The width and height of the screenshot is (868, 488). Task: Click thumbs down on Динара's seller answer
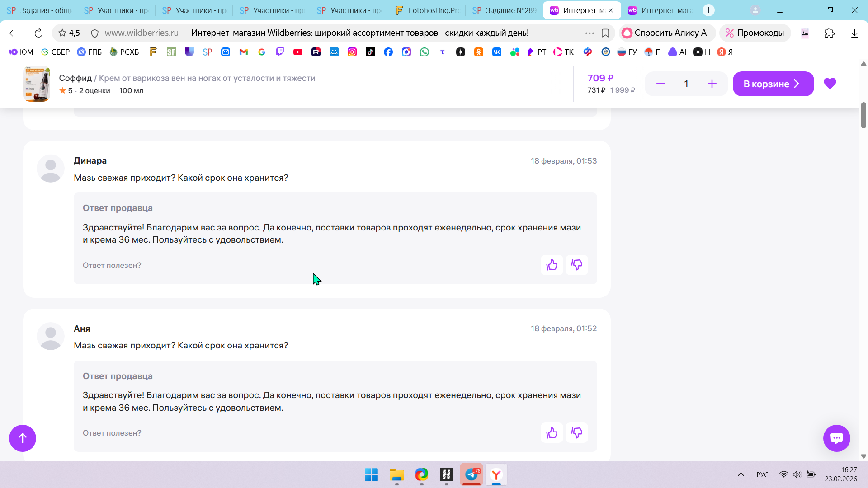tap(576, 265)
